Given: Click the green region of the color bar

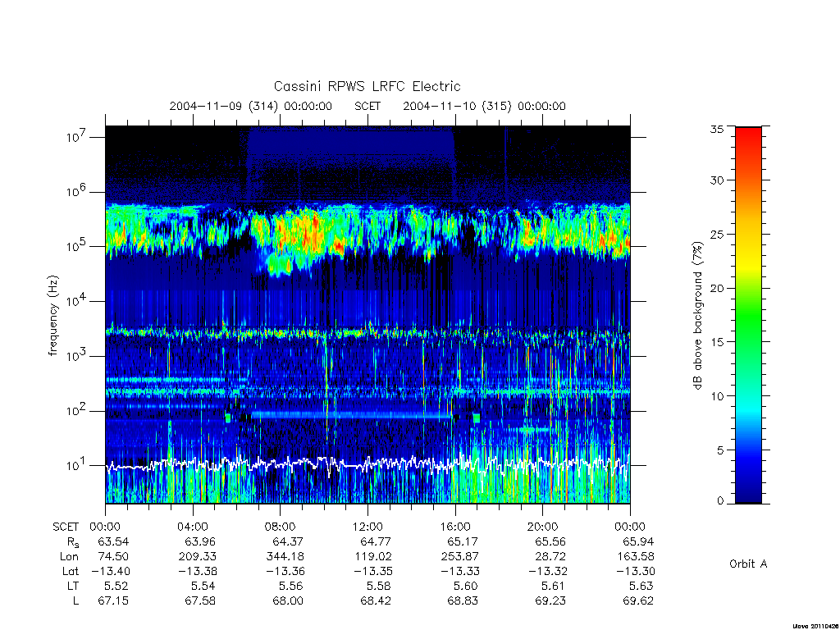Looking at the screenshot, I should pyautogui.click(x=748, y=322).
